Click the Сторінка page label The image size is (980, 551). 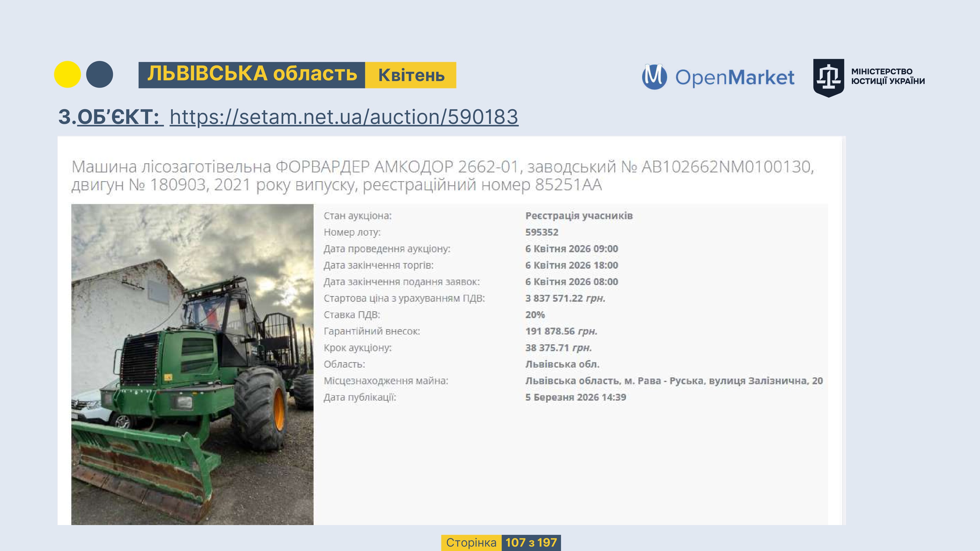point(471,543)
